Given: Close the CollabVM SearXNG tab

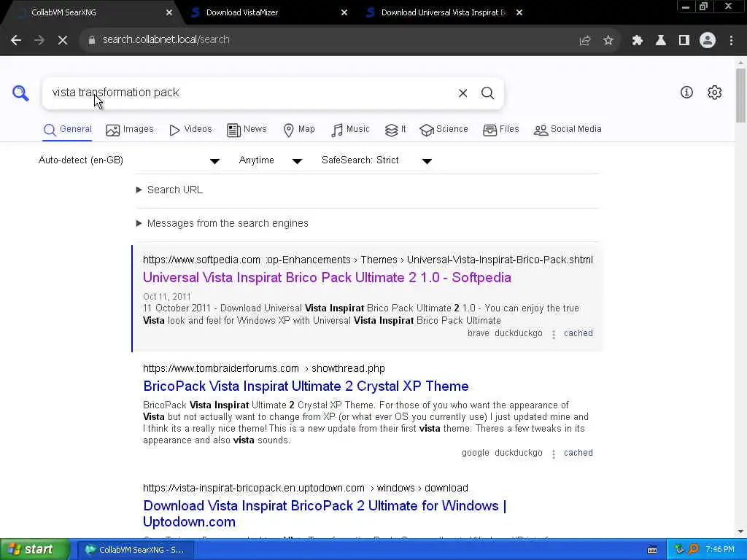Looking at the screenshot, I should 169,13.
